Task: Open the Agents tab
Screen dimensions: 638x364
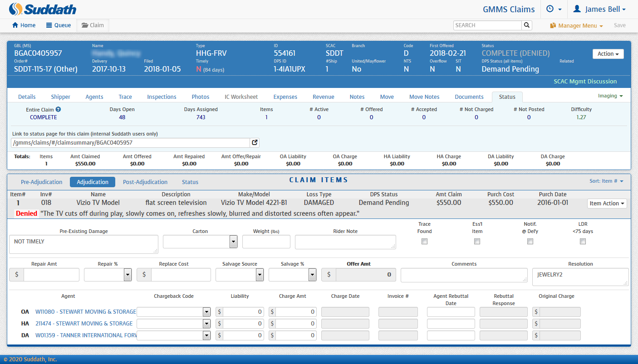Action: [94, 97]
